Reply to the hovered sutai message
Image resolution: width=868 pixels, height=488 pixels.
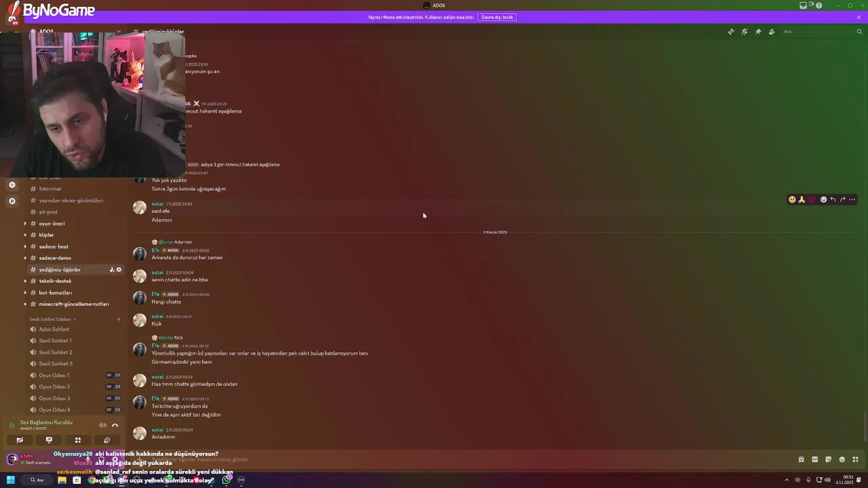point(833,199)
